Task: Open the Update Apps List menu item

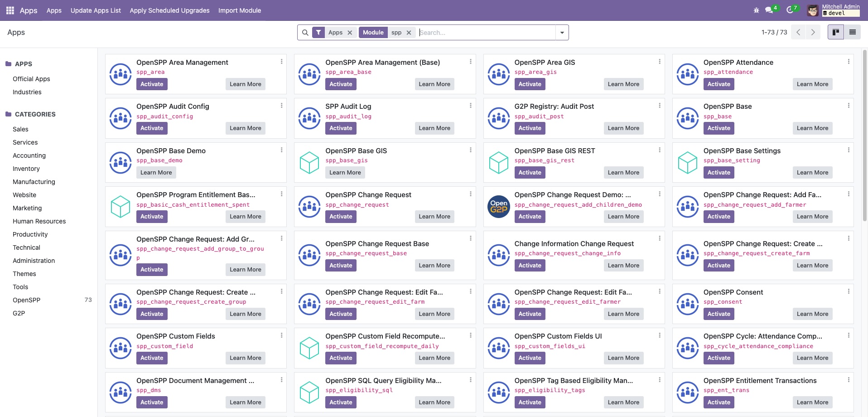Action: (x=95, y=10)
